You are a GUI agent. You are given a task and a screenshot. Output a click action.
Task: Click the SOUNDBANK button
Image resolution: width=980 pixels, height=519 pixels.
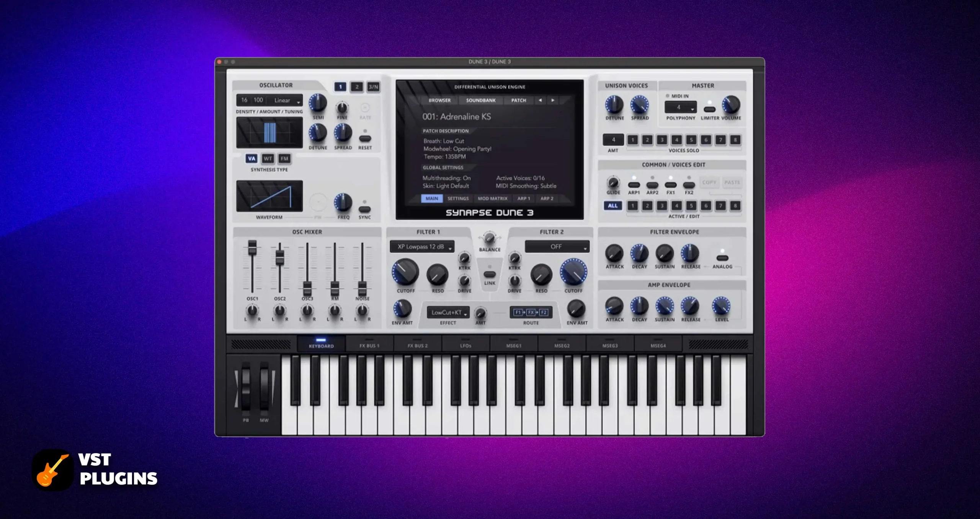pos(481,100)
